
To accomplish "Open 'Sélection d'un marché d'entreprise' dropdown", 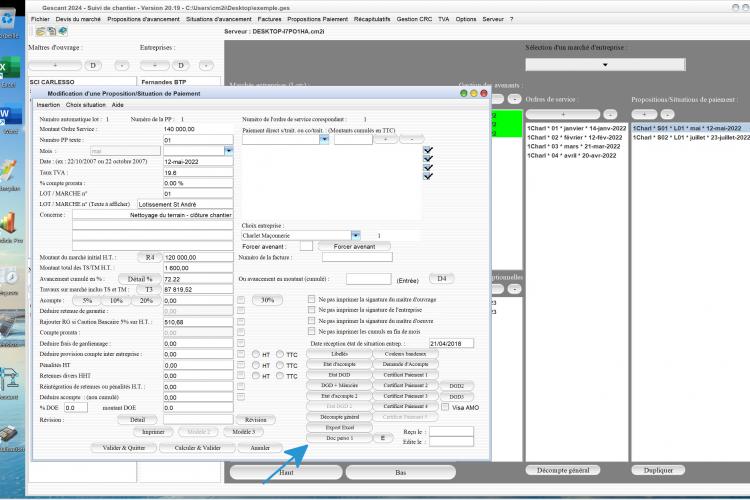I will point(605,65).
